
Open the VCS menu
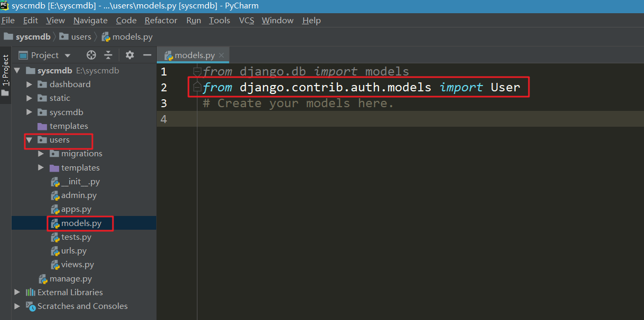coord(247,21)
